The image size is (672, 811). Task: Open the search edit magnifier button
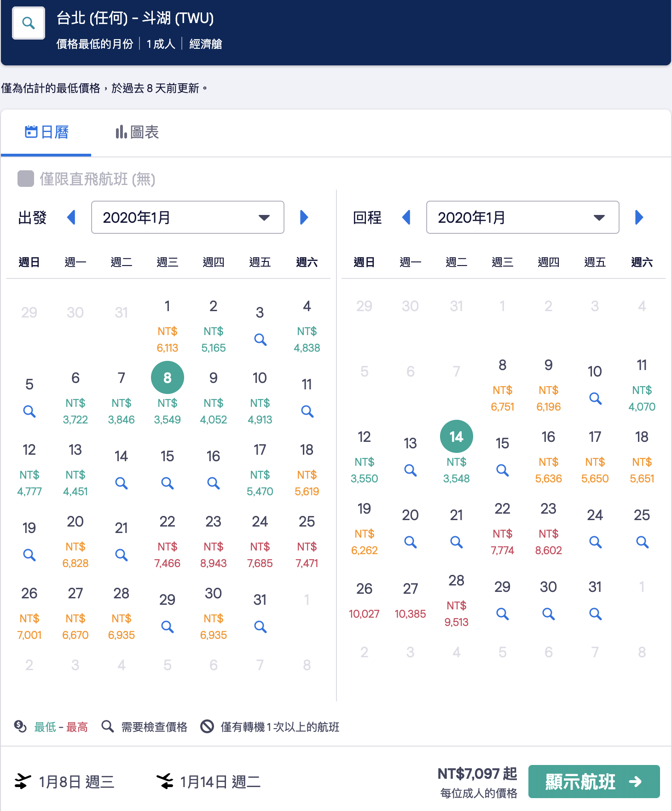[29, 23]
